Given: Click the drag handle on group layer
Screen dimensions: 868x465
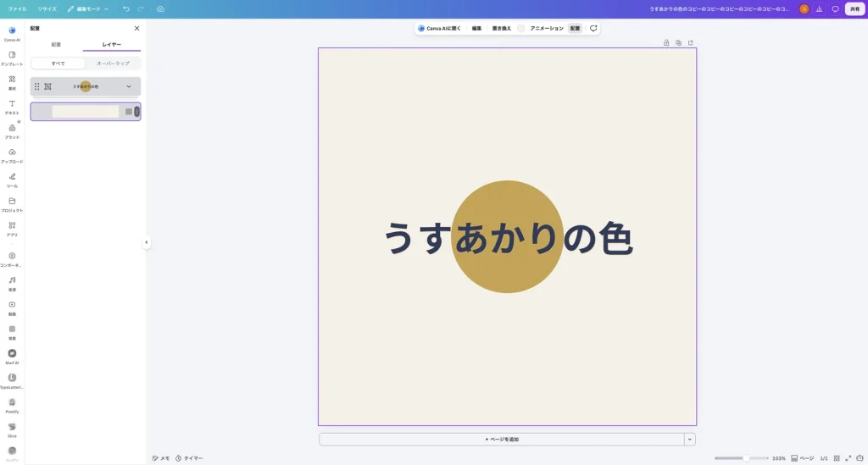Looking at the screenshot, I should click(37, 86).
